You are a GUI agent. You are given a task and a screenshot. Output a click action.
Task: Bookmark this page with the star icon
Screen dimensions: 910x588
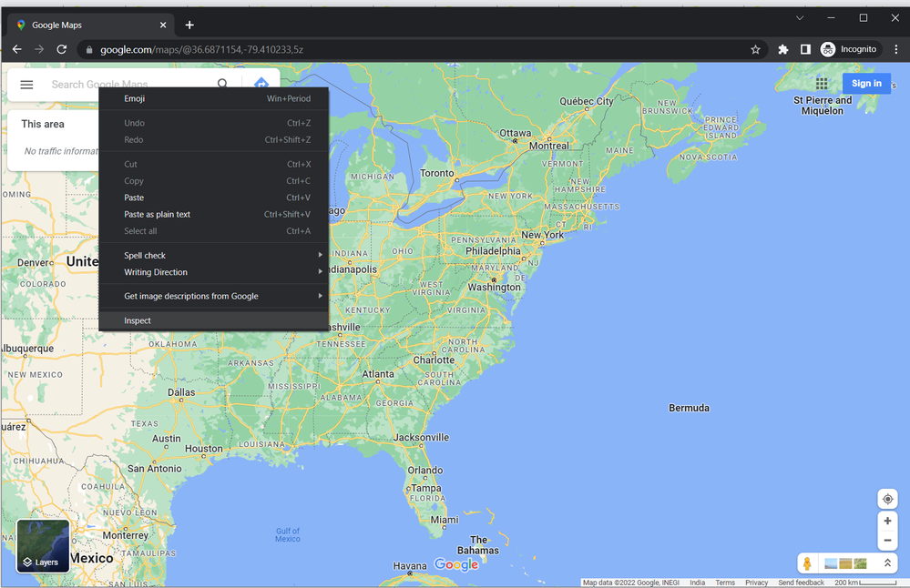(x=755, y=50)
